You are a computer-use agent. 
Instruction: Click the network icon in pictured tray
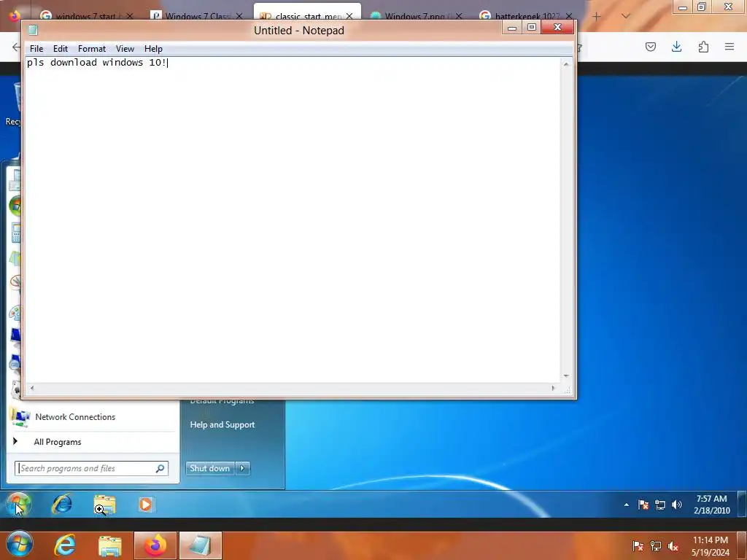pos(659,505)
